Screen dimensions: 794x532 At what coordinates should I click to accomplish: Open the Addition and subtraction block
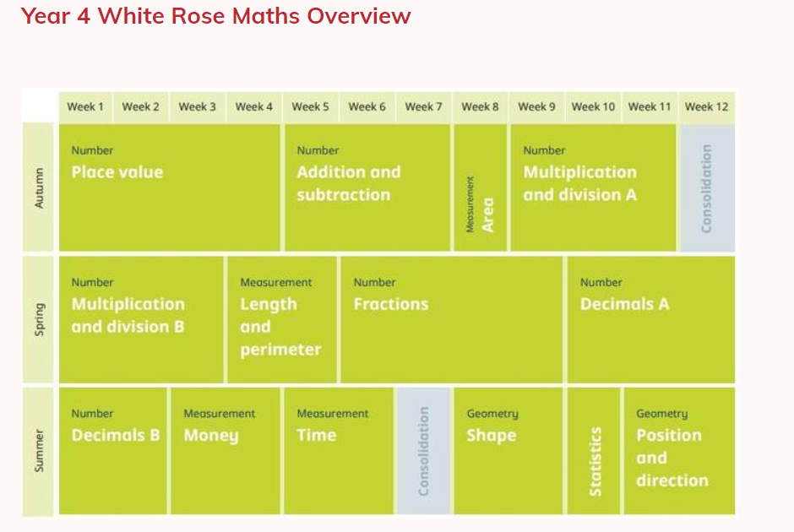coord(367,188)
